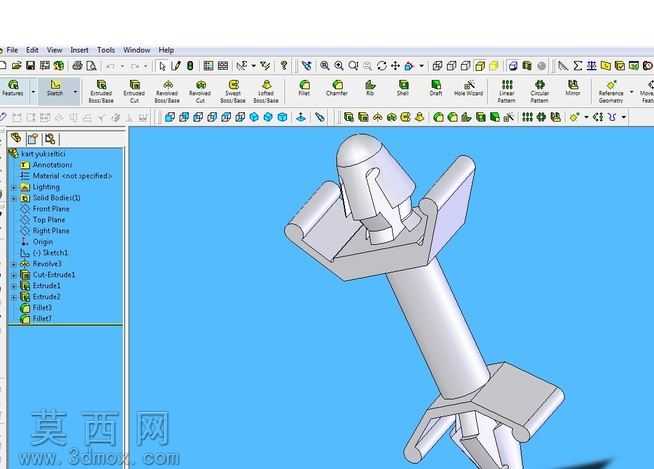Screen dimensions: 654x469
Task: Open Reference Geometry dropdown arrow
Action: 632,91
